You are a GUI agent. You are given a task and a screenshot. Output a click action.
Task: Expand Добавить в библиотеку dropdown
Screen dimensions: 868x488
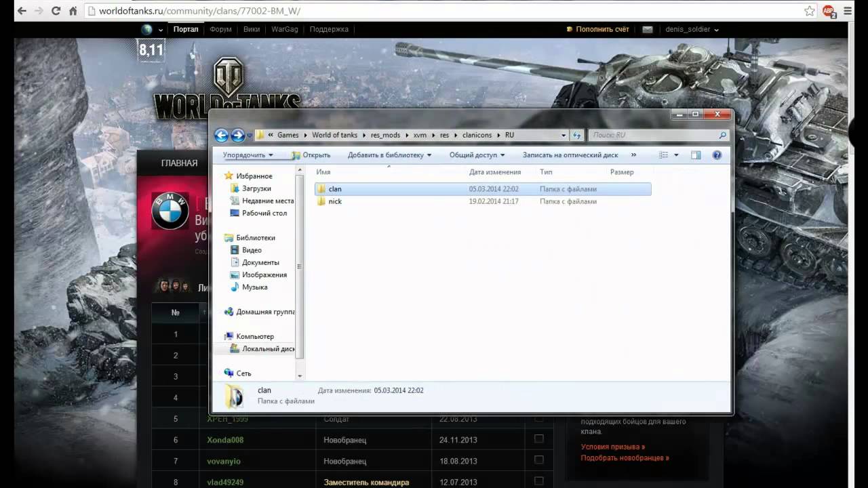(x=390, y=155)
